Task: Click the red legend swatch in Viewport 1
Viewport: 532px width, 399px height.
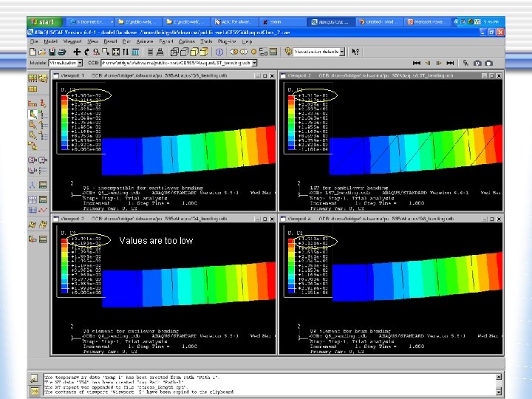Action: 64,96
